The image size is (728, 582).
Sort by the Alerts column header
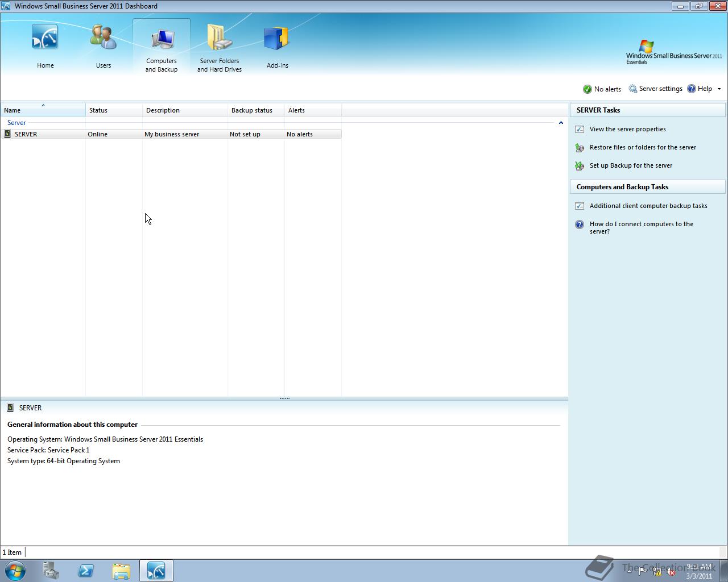(x=313, y=110)
